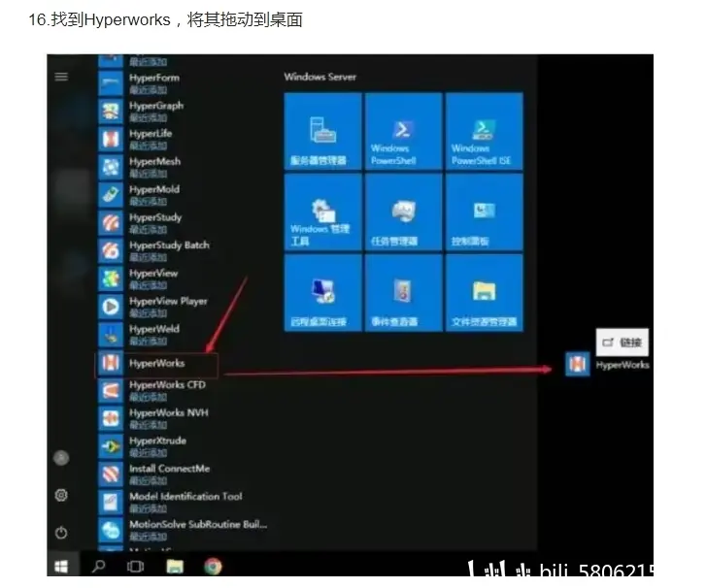Open the Windows PowerShell tile
The width and height of the screenshot is (706, 588).
[x=403, y=131]
